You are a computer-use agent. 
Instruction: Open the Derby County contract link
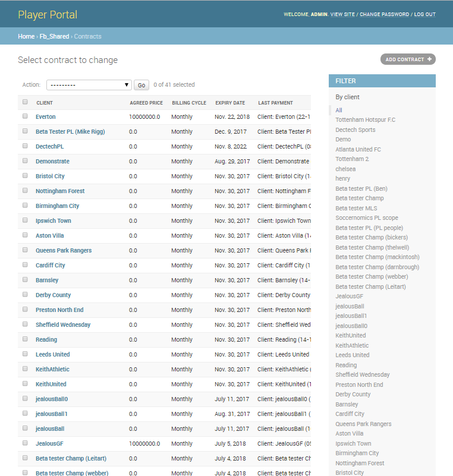[53, 295]
